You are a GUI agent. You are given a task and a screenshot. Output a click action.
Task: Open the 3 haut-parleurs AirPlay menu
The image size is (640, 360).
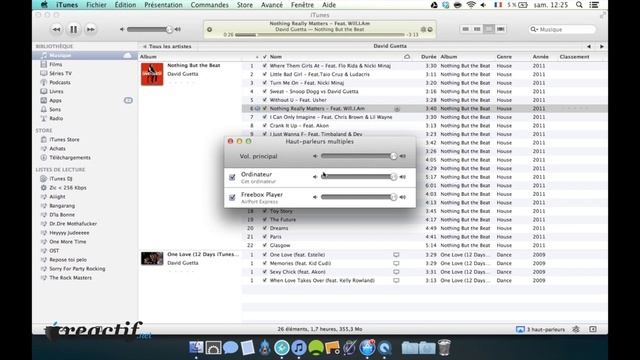(x=540, y=329)
